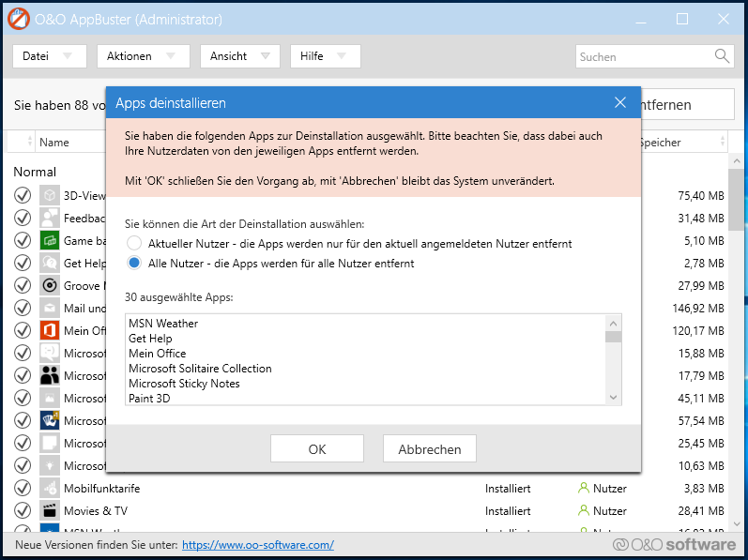Expand the Aktionen dropdown menu

[x=143, y=56]
